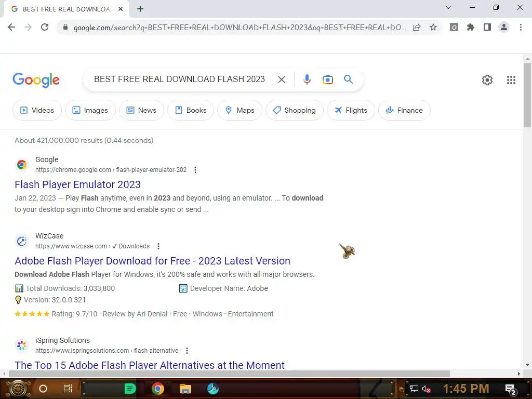
Task: Clear the search query with X
Action: pos(281,79)
